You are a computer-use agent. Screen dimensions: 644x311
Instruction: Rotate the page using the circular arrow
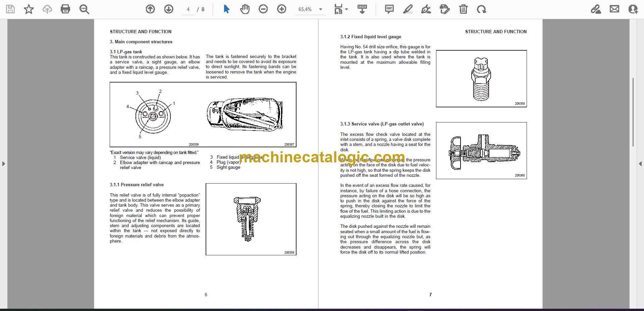tap(481, 9)
